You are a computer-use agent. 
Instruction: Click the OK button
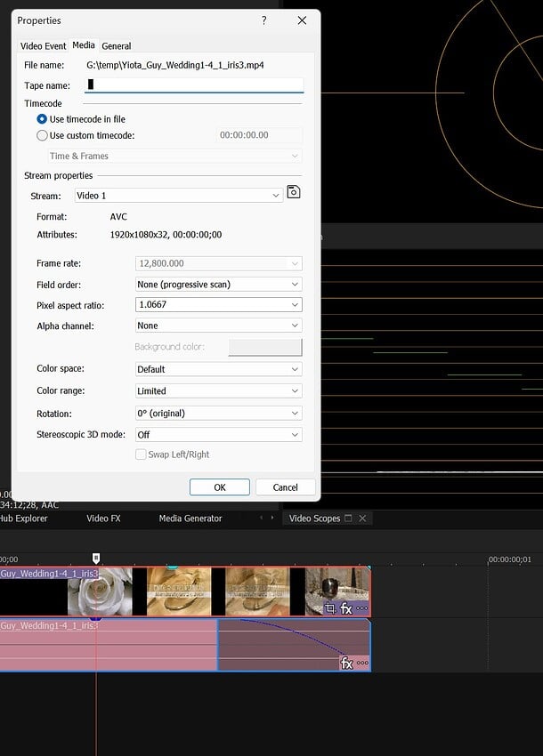pos(219,487)
